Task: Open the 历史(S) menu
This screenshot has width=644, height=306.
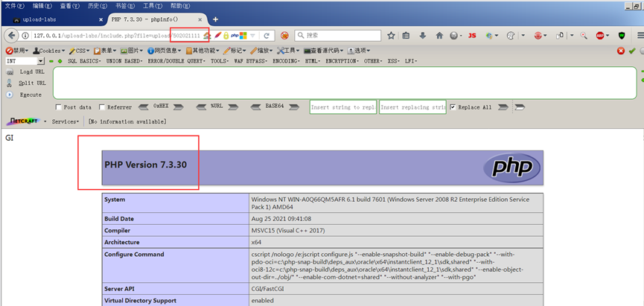Action: pos(98,6)
